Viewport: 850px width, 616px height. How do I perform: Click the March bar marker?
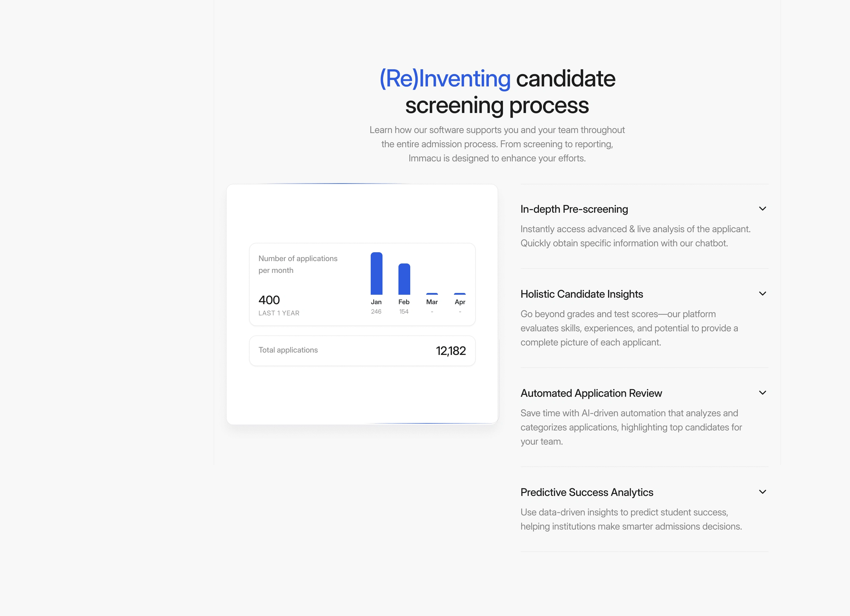click(432, 294)
